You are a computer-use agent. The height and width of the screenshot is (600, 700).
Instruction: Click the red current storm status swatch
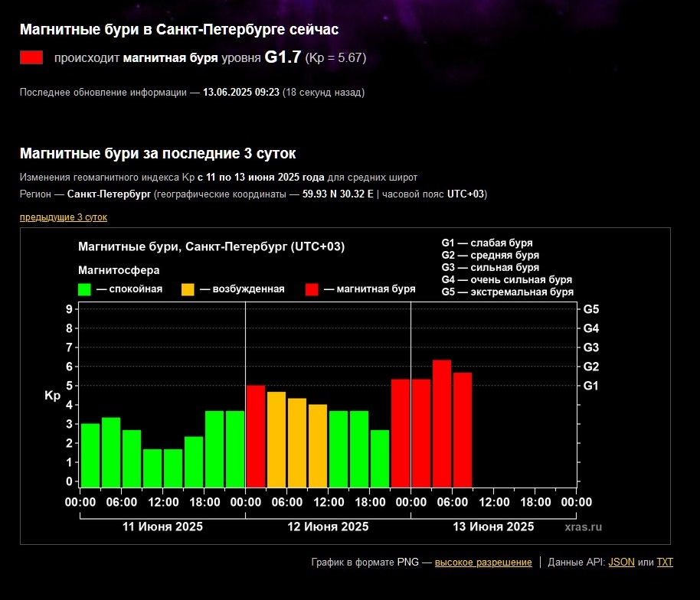[31, 57]
